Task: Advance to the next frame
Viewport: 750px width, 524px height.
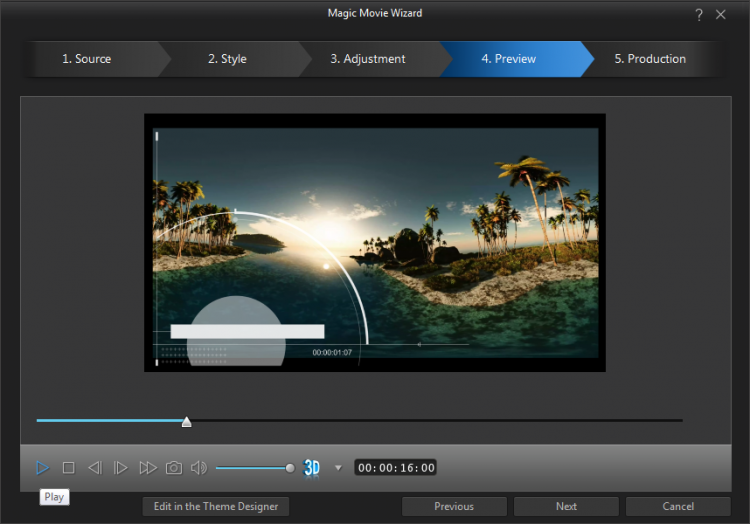Action: [121, 467]
